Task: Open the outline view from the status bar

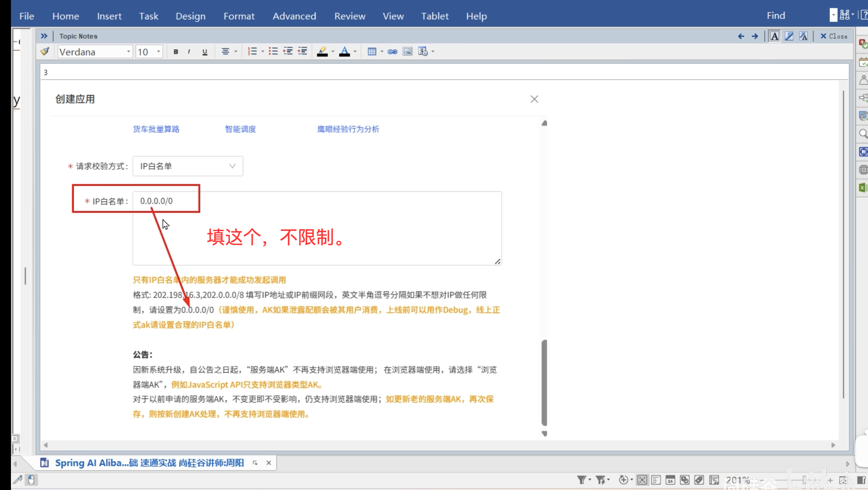Action: 656,481
